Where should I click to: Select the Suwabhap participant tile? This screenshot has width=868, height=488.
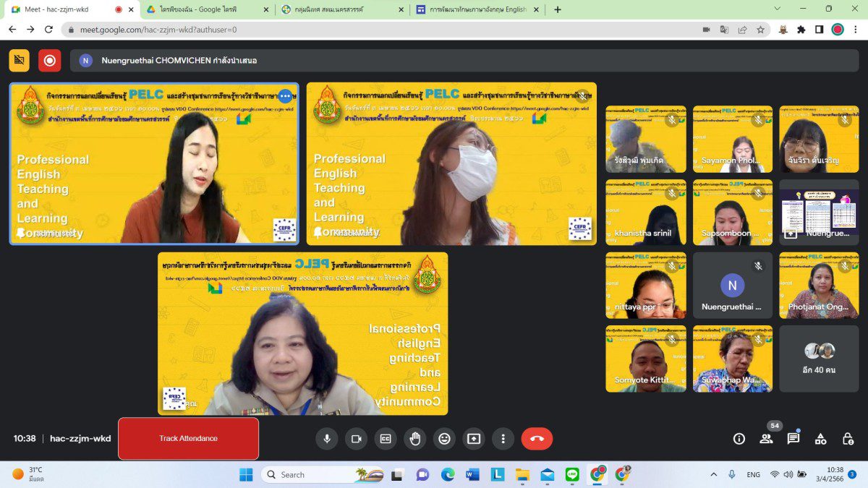tap(732, 359)
